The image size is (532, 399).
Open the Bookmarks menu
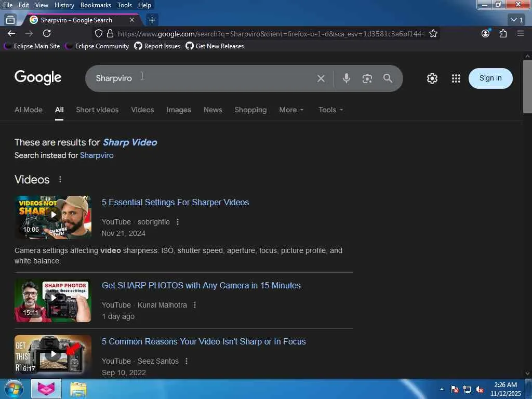pos(96,5)
